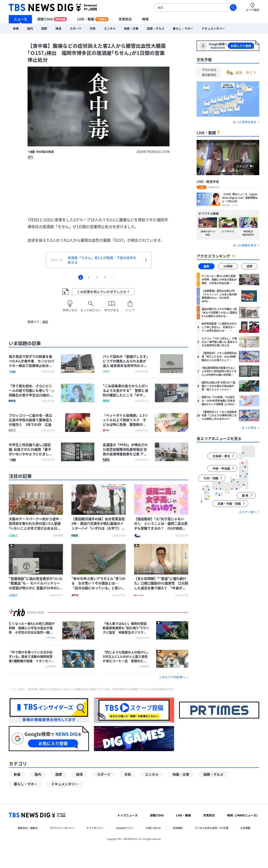268x868 pixels.
Task: Select the 近畿・中国・四国 region button
Action: (x=230, y=504)
